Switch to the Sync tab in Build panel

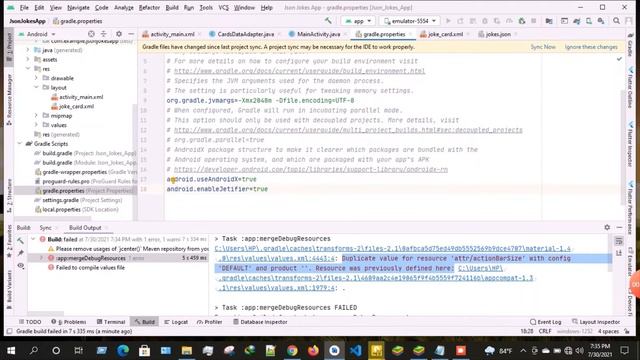[46, 228]
